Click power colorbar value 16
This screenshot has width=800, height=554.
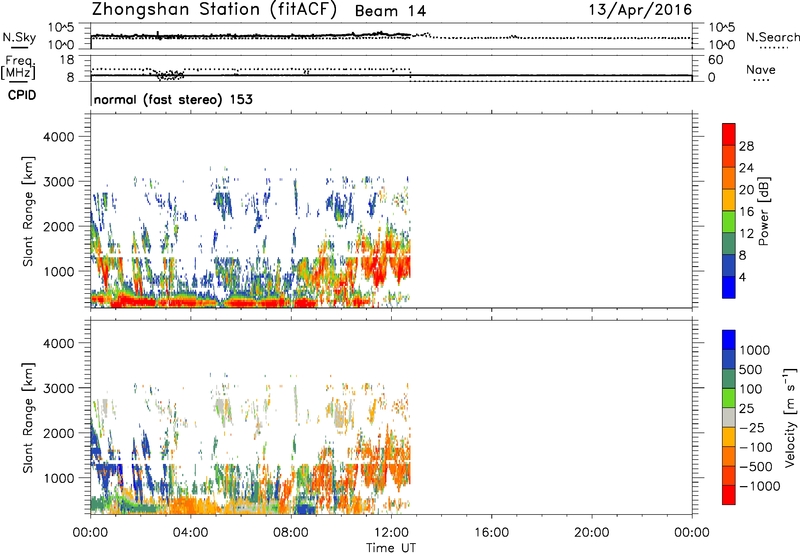746,212
